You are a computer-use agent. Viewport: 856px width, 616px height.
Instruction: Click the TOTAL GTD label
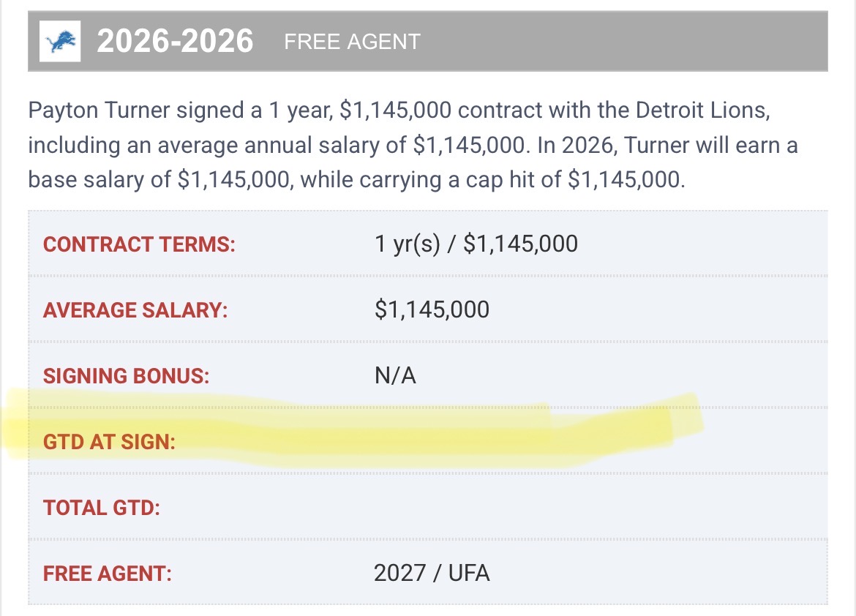click(x=102, y=508)
